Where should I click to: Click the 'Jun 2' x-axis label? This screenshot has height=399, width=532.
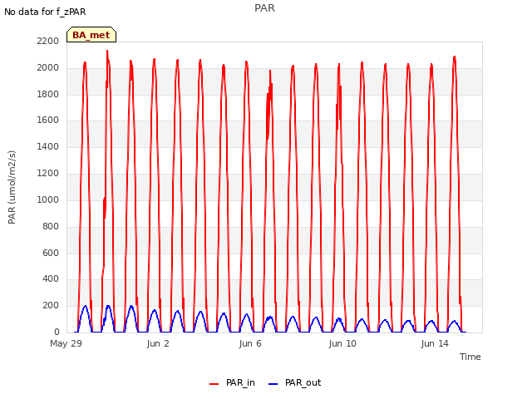pyautogui.click(x=158, y=343)
